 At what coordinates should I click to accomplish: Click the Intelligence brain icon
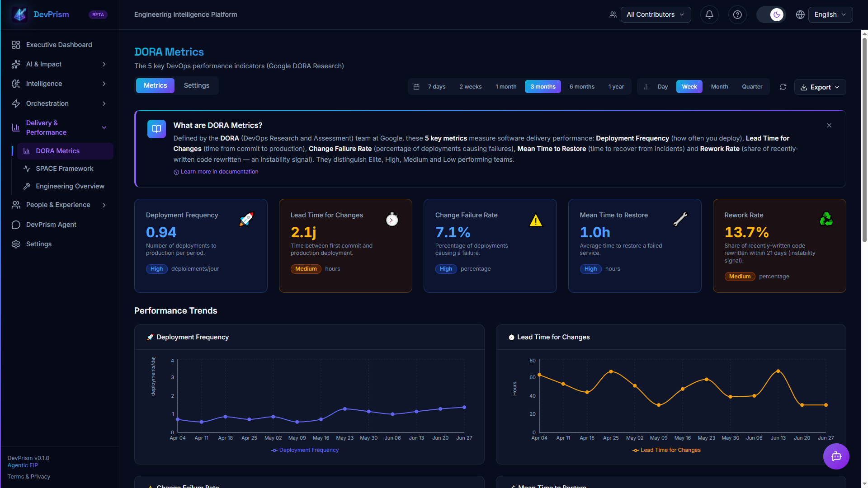click(16, 84)
